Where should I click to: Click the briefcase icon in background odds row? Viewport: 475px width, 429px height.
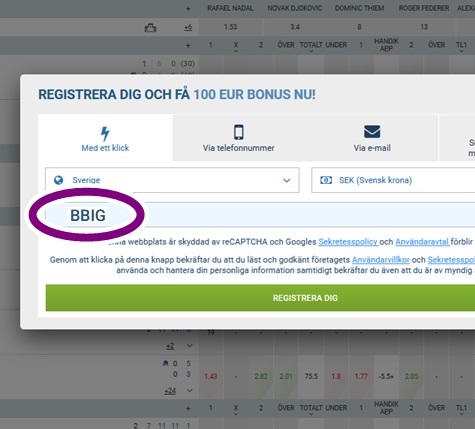[x=150, y=27]
